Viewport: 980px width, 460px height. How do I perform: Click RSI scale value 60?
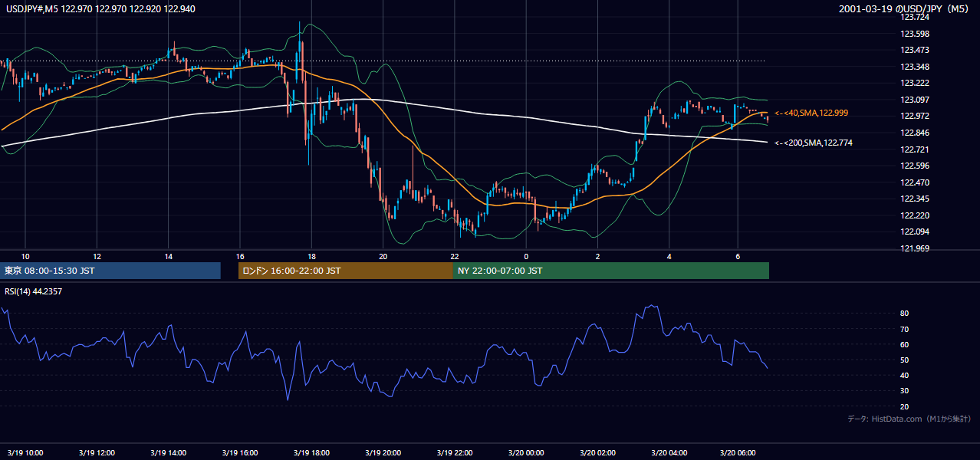(905, 344)
